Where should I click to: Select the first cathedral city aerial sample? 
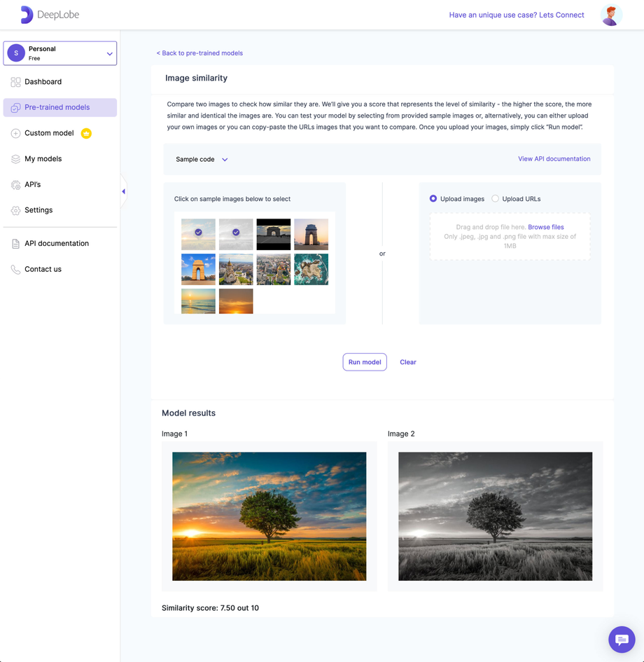(236, 270)
